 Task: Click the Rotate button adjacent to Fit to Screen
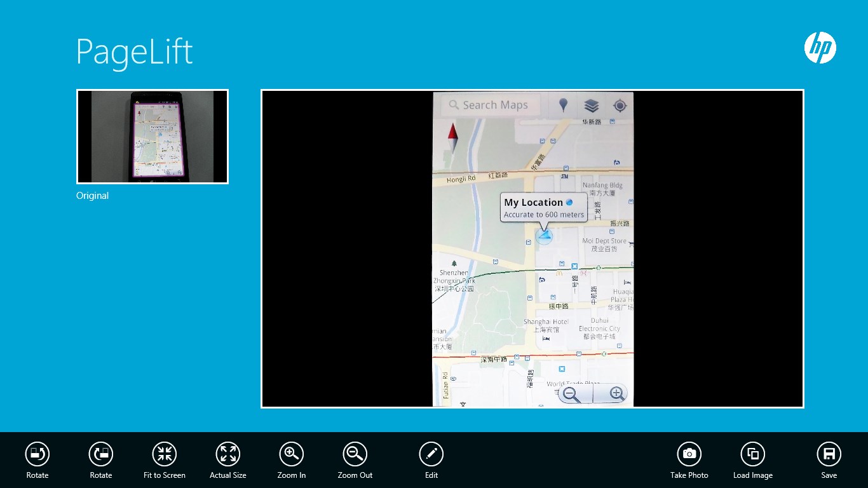(101, 454)
